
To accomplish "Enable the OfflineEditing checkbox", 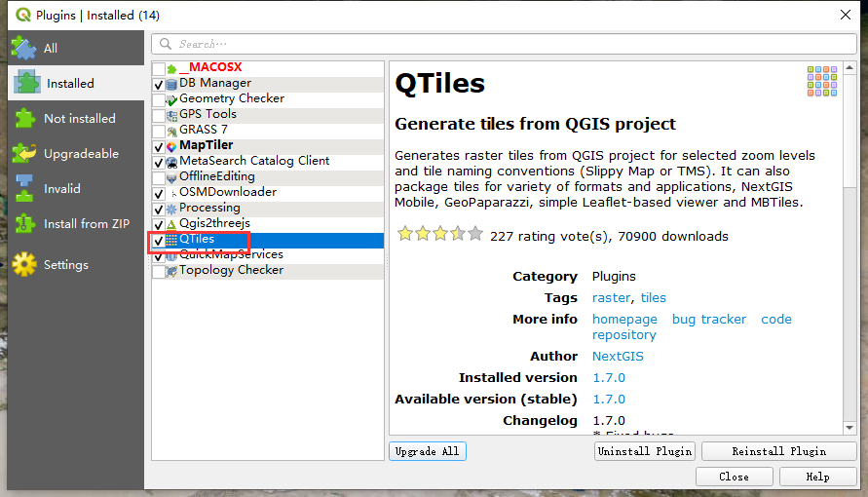I will click(x=159, y=177).
